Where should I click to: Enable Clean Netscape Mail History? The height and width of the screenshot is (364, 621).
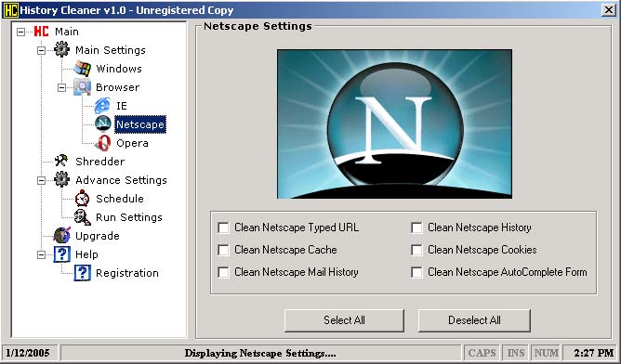coord(223,272)
